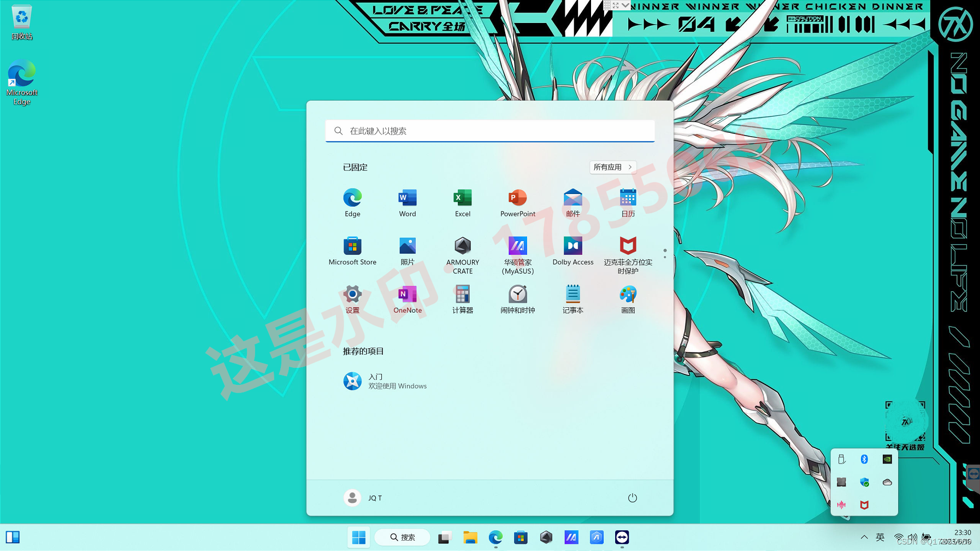Screen dimensions: 980x551
Task: Open McAfee red shield tray icon
Action: [x=864, y=505]
